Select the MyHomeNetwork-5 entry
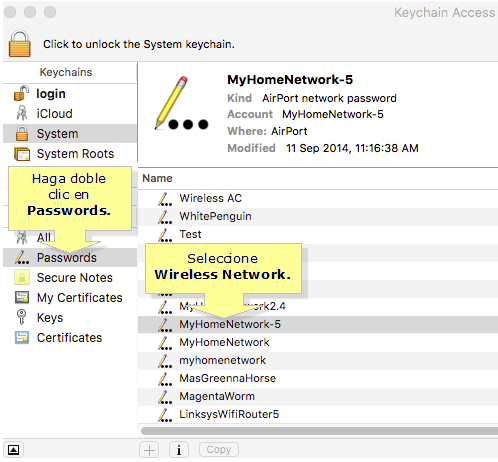 tap(318, 324)
